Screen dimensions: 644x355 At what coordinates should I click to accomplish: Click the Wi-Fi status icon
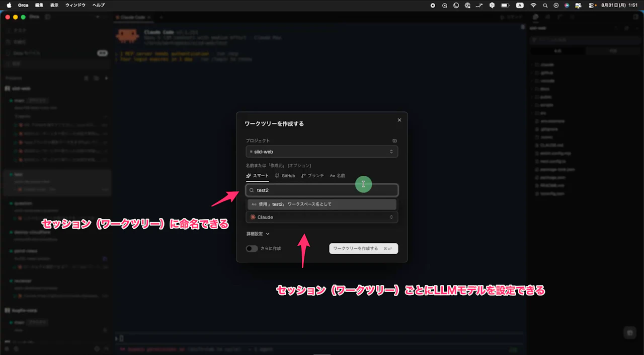[533, 5]
